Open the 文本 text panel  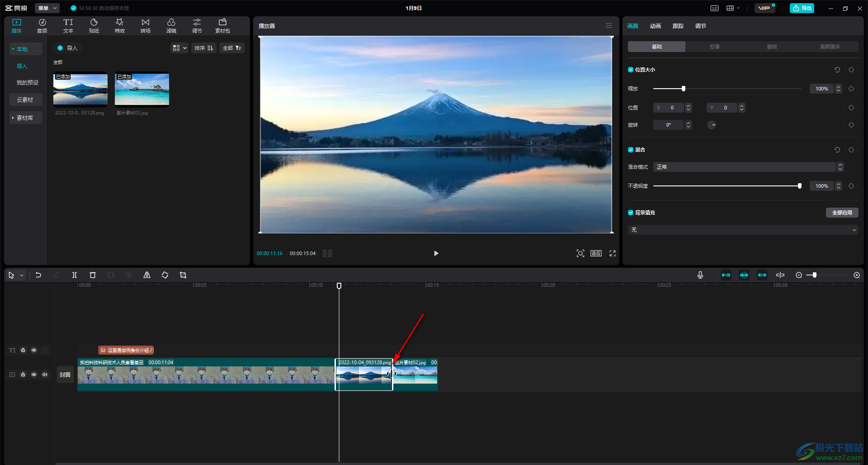point(68,26)
